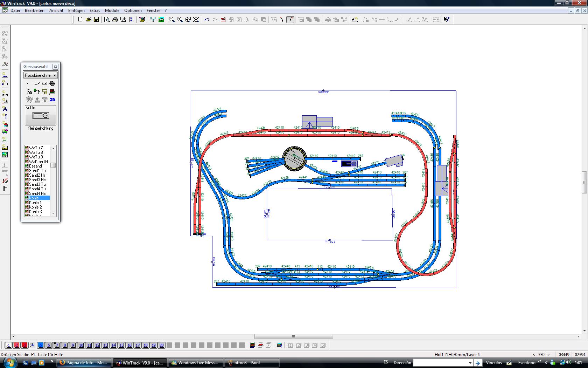The image size is (588, 368).
Task: Open an existing file from toolbar
Action: point(88,20)
